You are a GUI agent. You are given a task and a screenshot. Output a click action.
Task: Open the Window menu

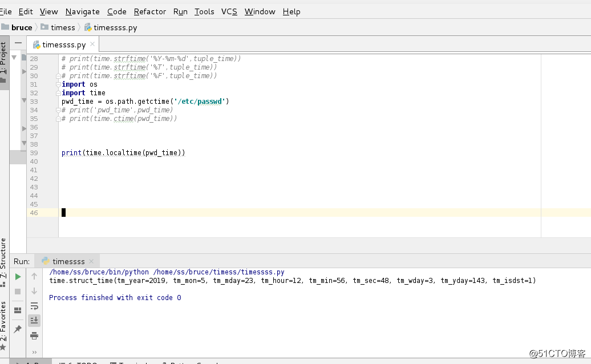[260, 11]
